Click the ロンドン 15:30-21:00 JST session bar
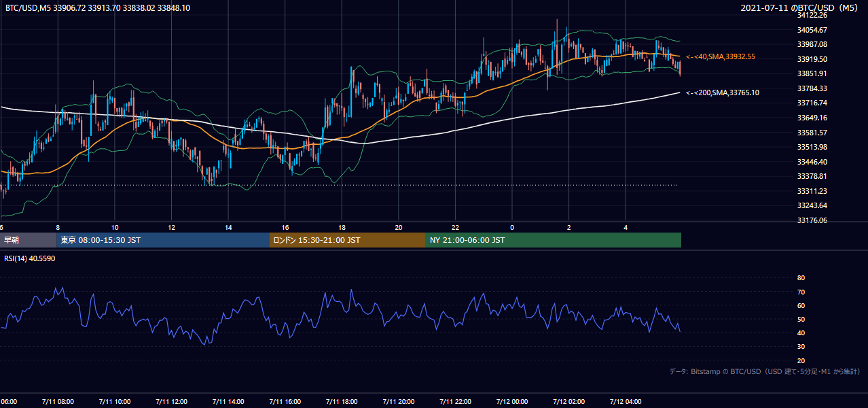This screenshot has width=868, height=408. tap(348, 240)
